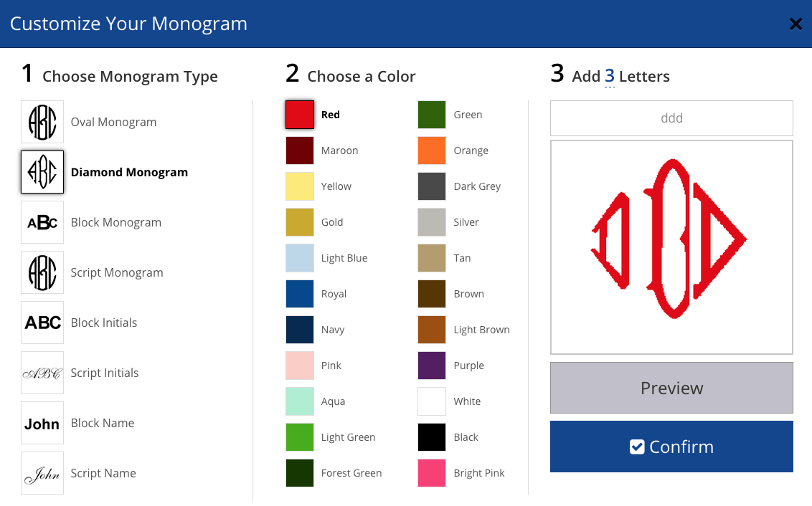
Task: Click the Oval Monogram label
Action: point(113,122)
